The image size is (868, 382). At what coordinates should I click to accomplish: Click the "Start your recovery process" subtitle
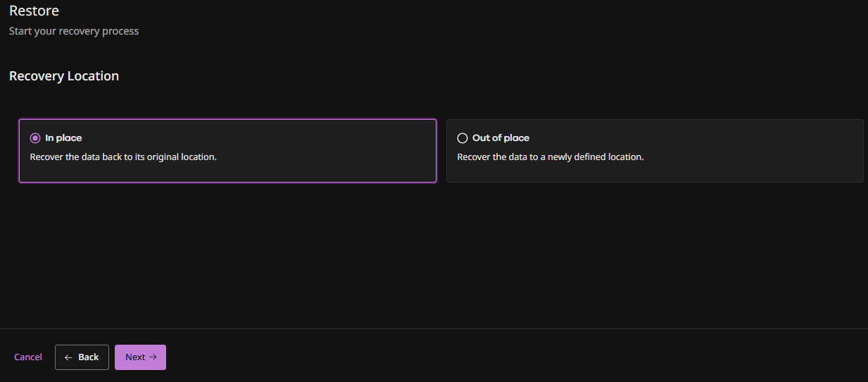[x=74, y=31]
